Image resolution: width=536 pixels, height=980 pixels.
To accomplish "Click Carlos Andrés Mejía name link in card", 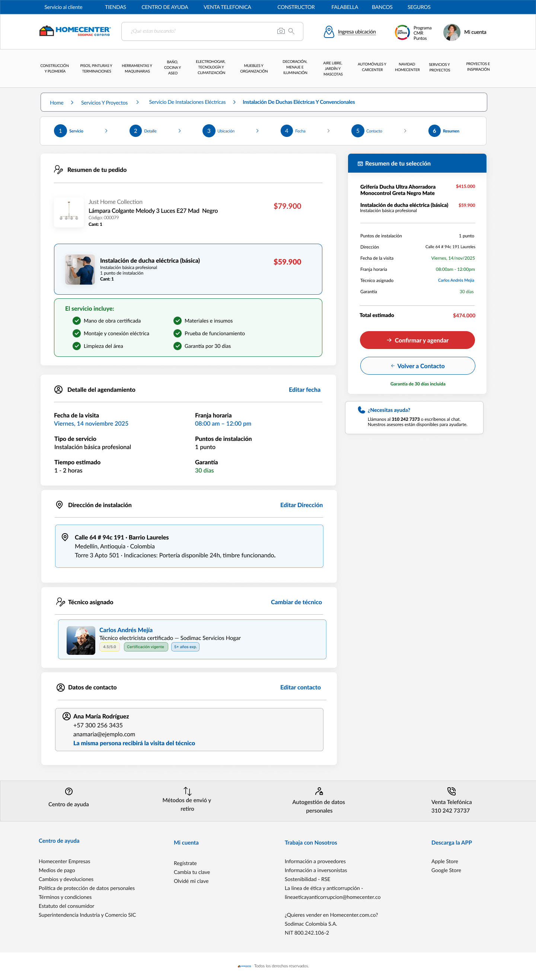I will (x=126, y=630).
